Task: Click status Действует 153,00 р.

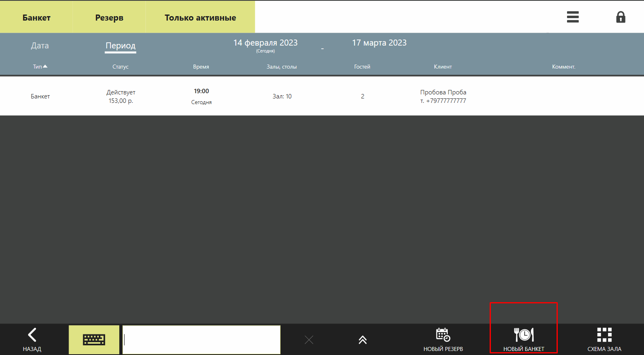Action: point(121,96)
